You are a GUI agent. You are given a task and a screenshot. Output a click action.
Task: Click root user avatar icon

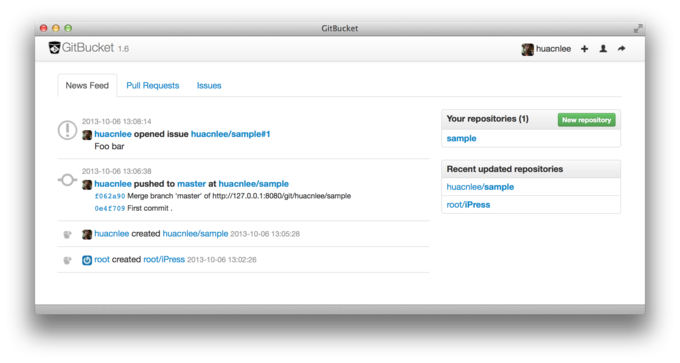(87, 260)
